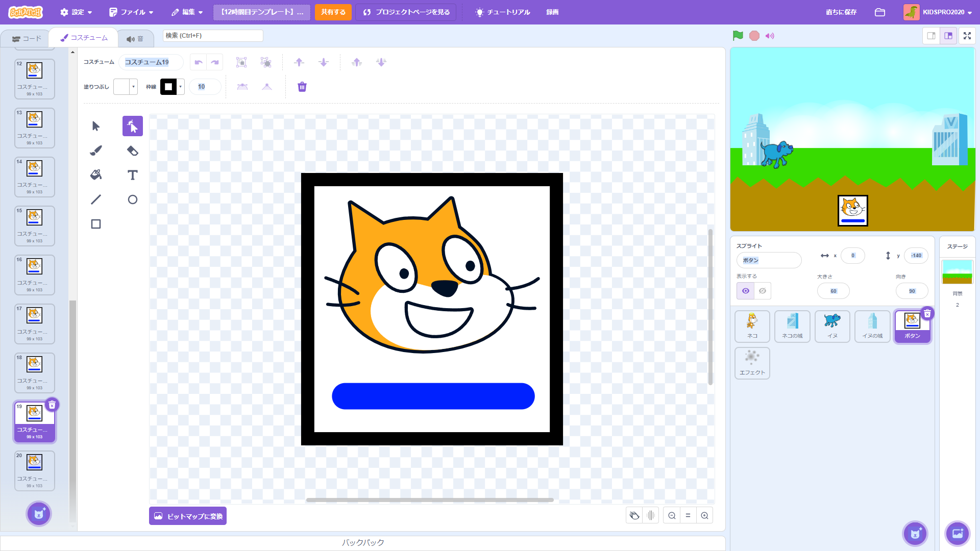Select the Brush tool
Screen dimensions: 980x551
96,151
